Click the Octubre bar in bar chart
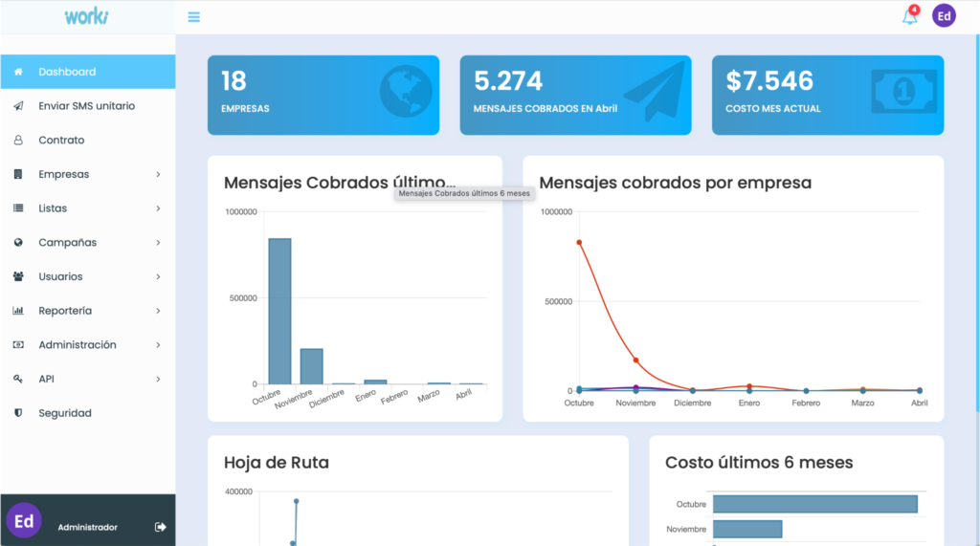The image size is (980, 546). pyautogui.click(x=279, y=311)
